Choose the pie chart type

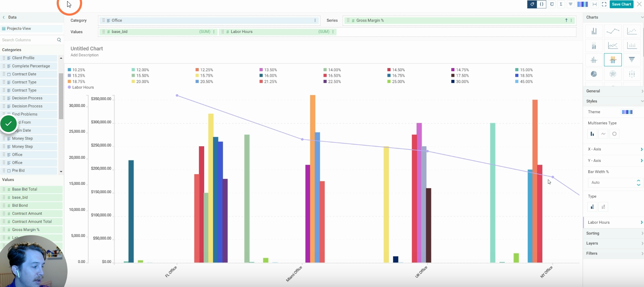click(594, 74)
